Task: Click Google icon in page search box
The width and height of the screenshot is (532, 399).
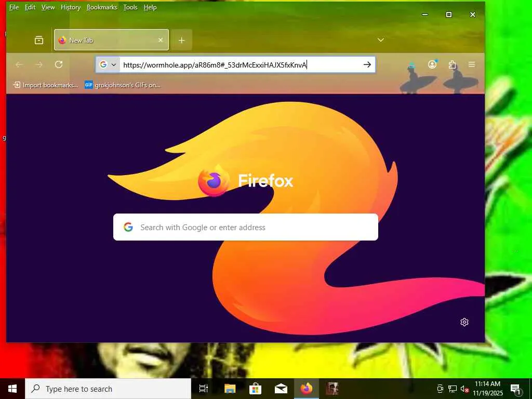Action: coord(128,227)
